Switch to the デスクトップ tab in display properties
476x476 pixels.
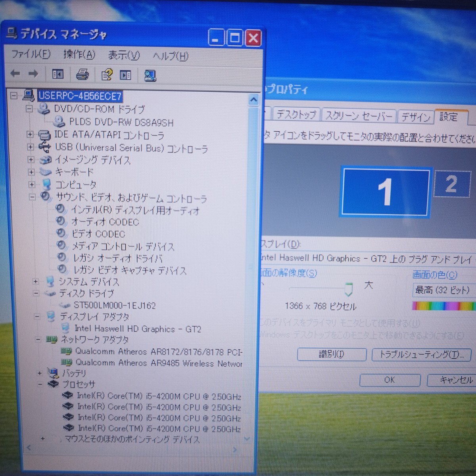[296, 115]
